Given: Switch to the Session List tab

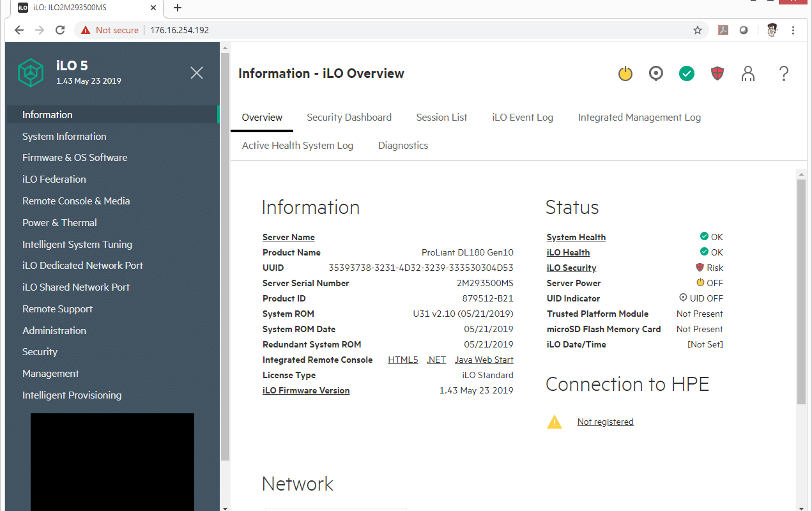Looking at the screenshot, I should pyautogui.click(x=441, y=118).
